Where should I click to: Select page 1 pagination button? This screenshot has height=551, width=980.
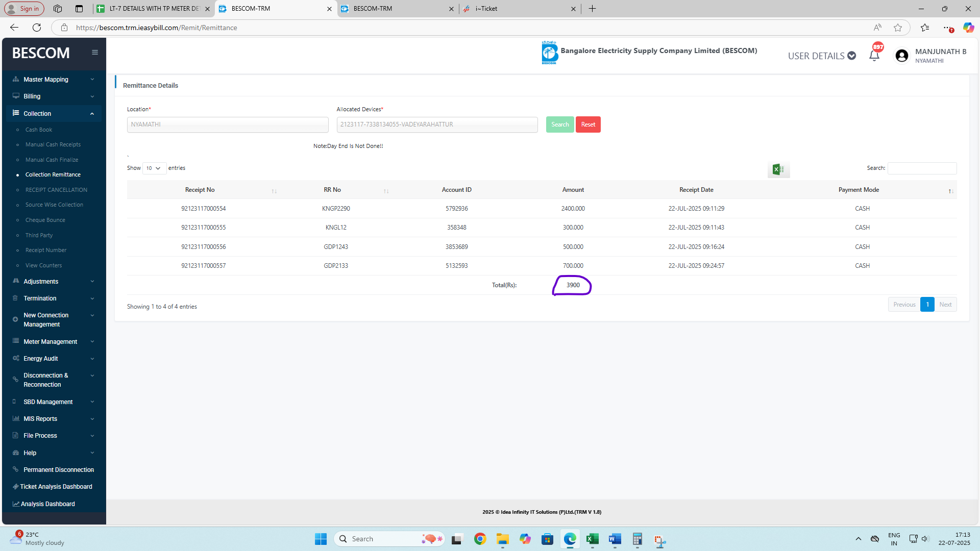click(927, 305)
